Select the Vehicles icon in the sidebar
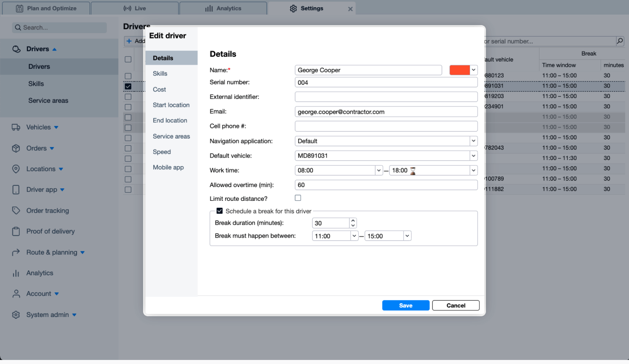The width and height of the screenshot is (629, 364). tap(16, 127)
